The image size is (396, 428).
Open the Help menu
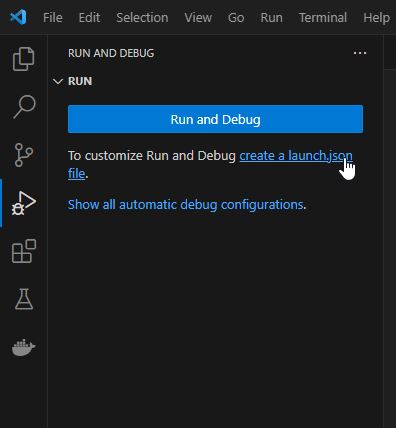(x=376, y=17)
